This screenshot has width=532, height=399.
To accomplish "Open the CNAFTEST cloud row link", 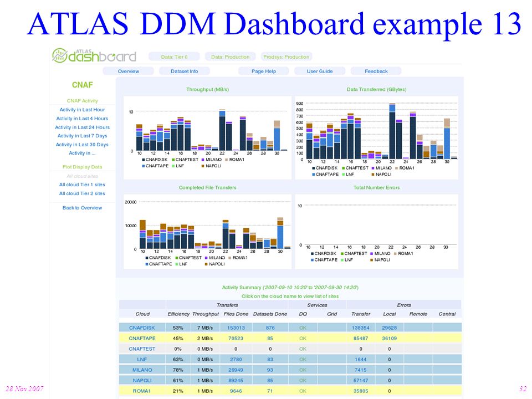I will tap(142, 349).
